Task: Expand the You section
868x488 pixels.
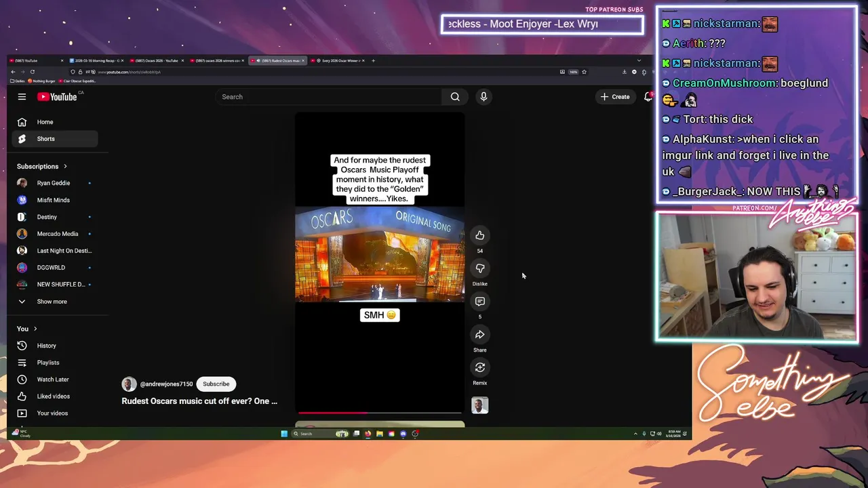Action: coord(27,329)
